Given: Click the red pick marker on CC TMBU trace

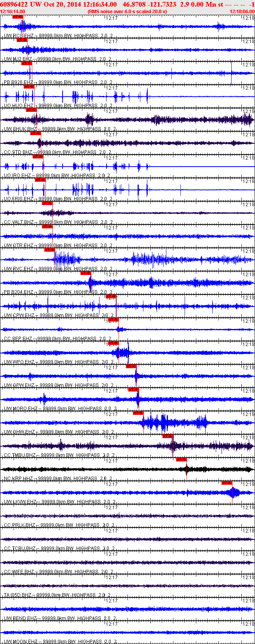Looking at the screenshot, I should point(168,436).
